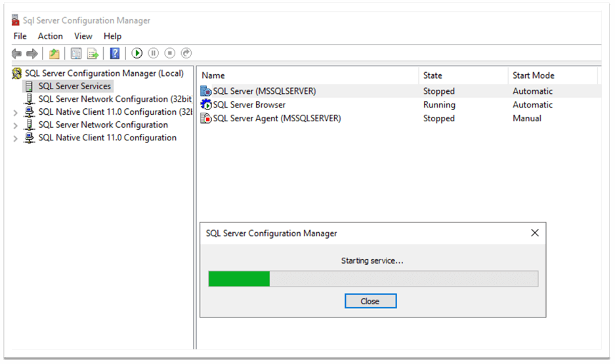The image size is (615, 364).
Task: Sort by the Name column header
Action: (x=308, y=75)
